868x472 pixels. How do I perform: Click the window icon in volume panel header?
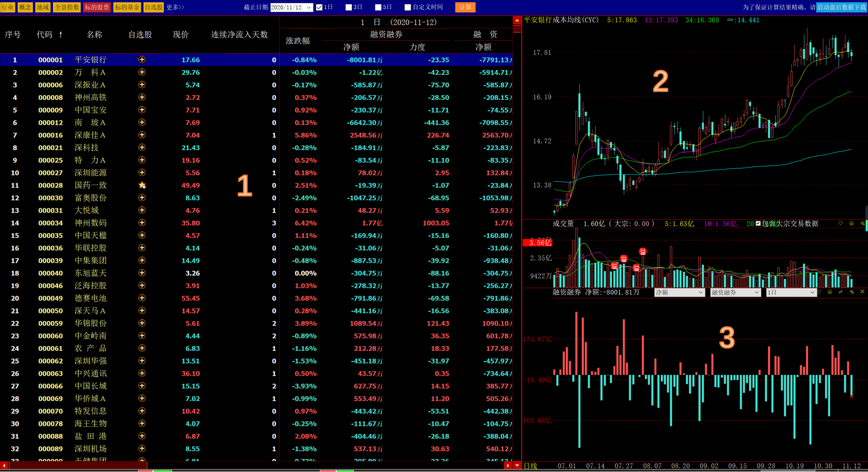(x=851, y=224)
